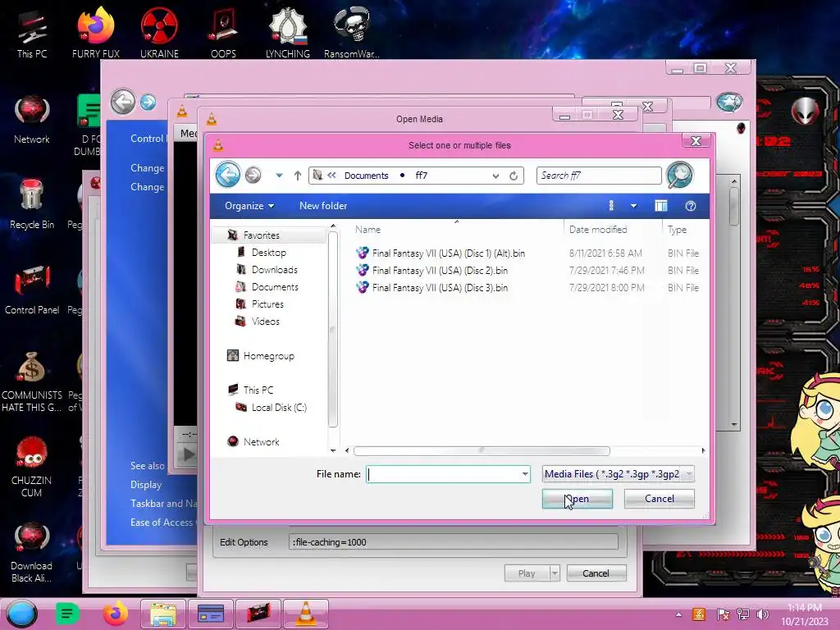840x630 pixels.
Task: Select This PC in navigation pane
Action: [x=258, y=390]
